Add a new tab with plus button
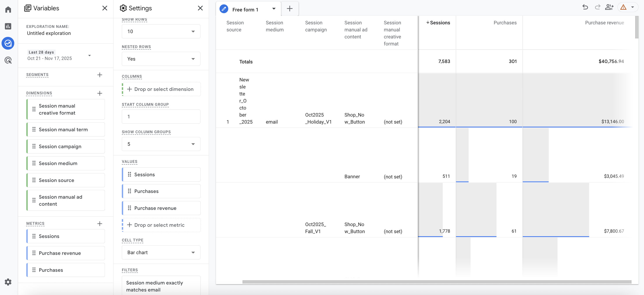This screenshot has width=644, height=295. 290,9
